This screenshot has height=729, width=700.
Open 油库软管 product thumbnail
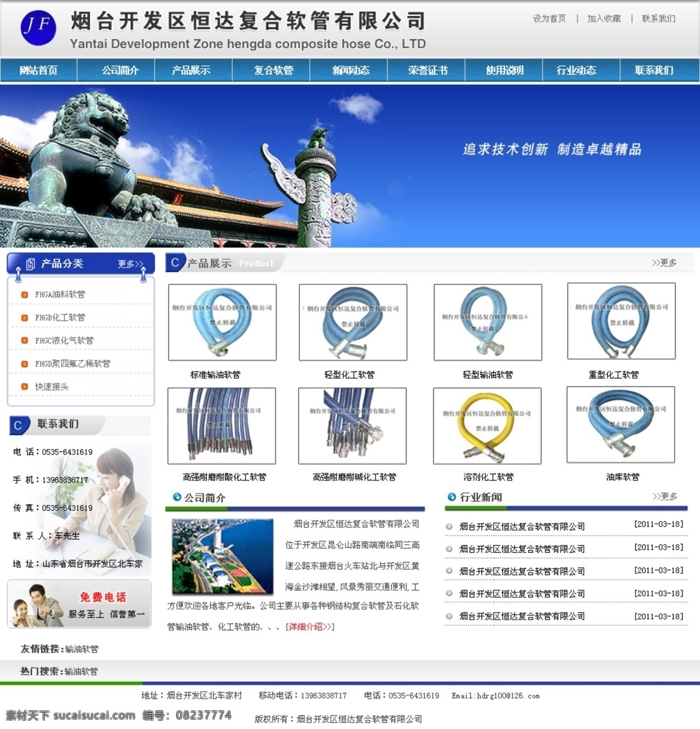[621, 425]
